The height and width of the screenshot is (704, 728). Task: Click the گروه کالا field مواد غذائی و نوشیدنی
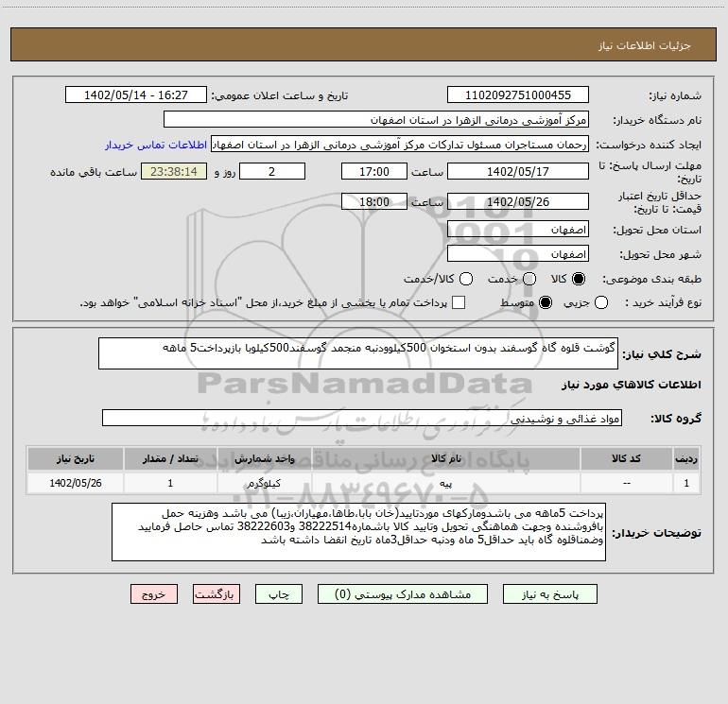point(362,418)
